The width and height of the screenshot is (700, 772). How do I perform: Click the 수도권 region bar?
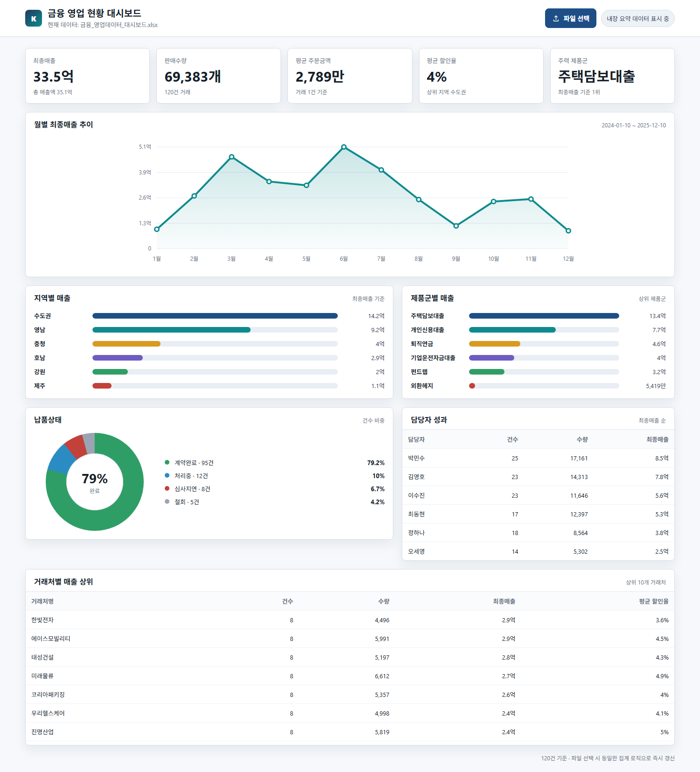215,316
